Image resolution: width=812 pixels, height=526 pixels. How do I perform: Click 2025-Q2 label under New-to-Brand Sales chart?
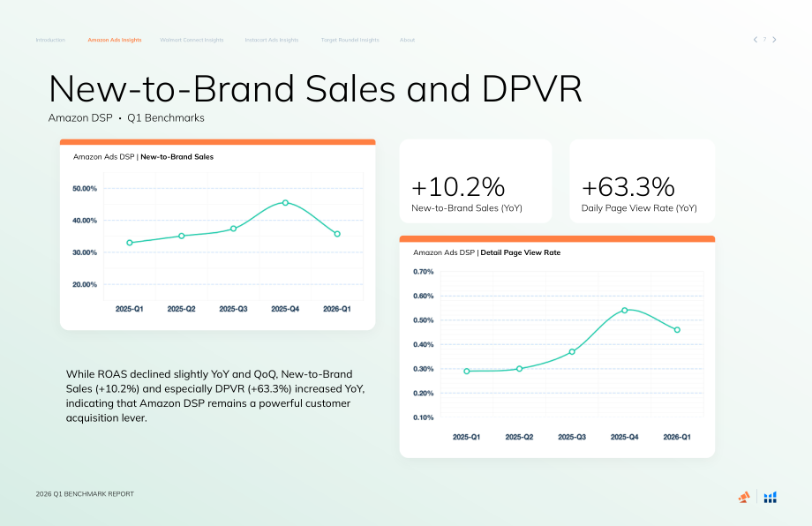(x=181, y=309)
